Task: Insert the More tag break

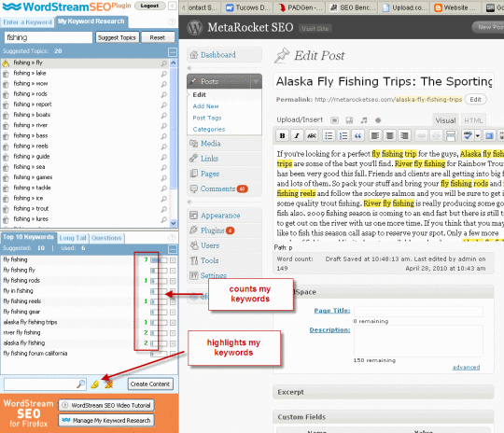Action: click(x=451, y=135)
